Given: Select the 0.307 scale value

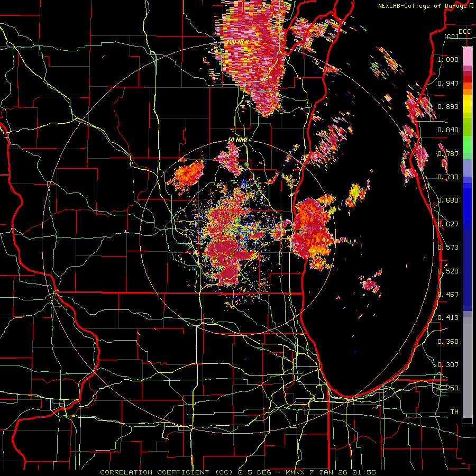Looking at the screenshot, I should click(x=448, y=365).
